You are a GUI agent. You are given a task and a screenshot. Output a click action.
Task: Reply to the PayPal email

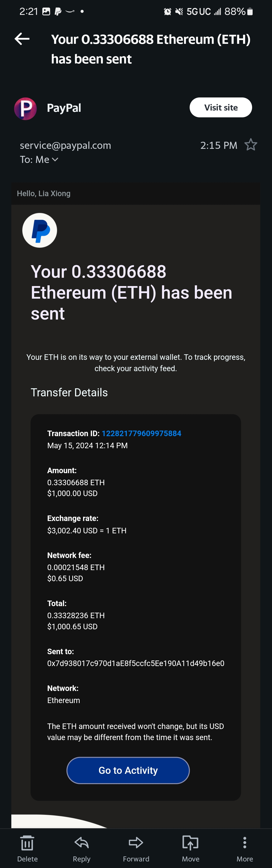tap(82, 848)
